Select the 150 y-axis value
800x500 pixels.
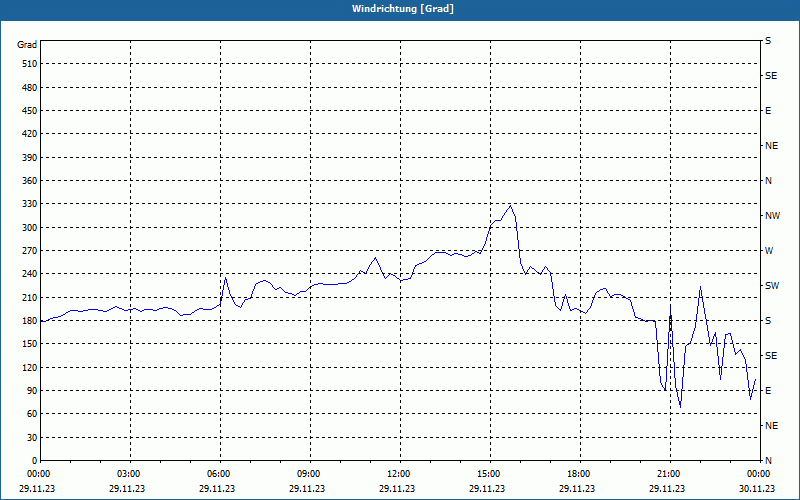[30, 344]
